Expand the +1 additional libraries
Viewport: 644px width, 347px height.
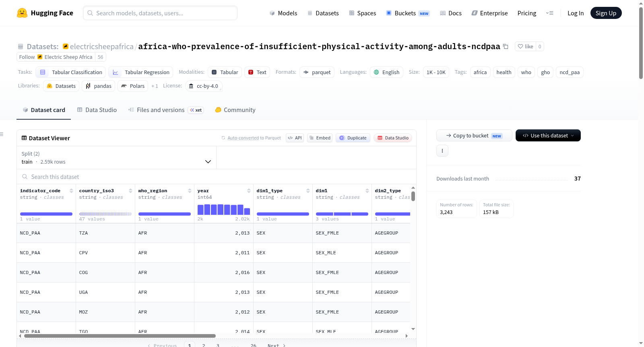[x=155, y=86]
